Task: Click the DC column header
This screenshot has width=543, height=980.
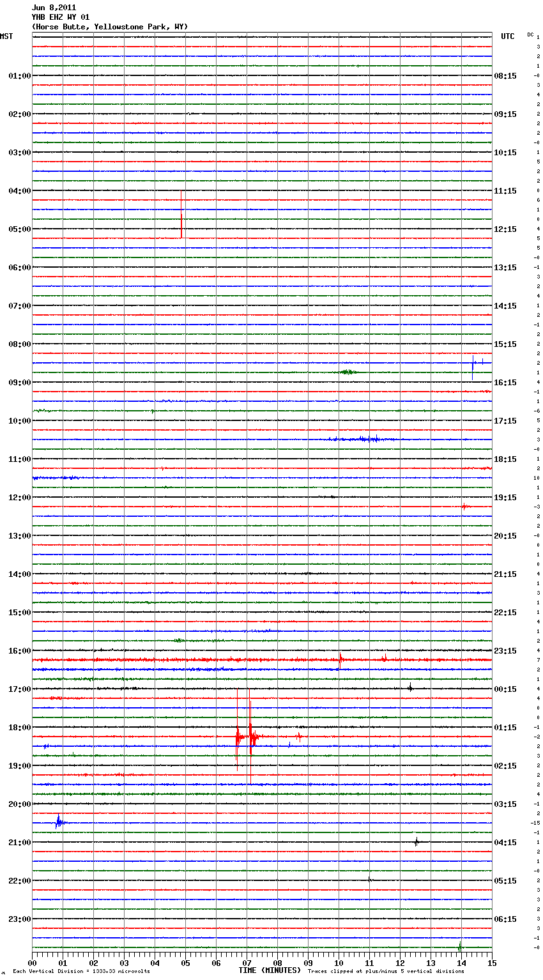Action: [530, 34]
